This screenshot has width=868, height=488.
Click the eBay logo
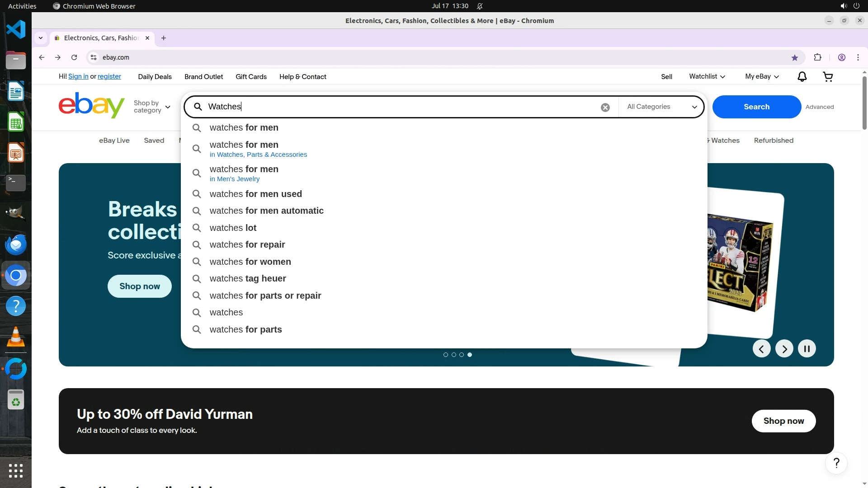click(x=91, y=105)
